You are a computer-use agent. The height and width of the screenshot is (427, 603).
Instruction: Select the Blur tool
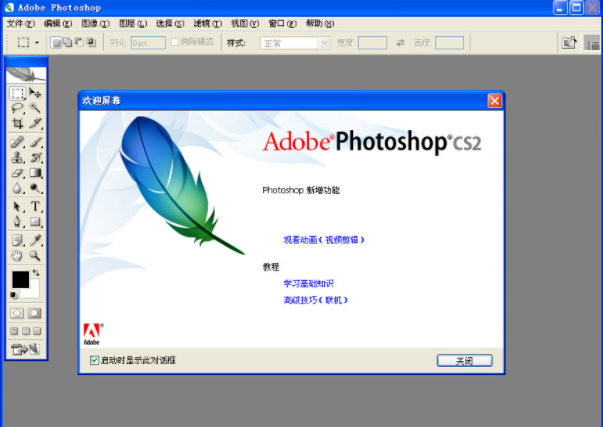coord(17,188)
